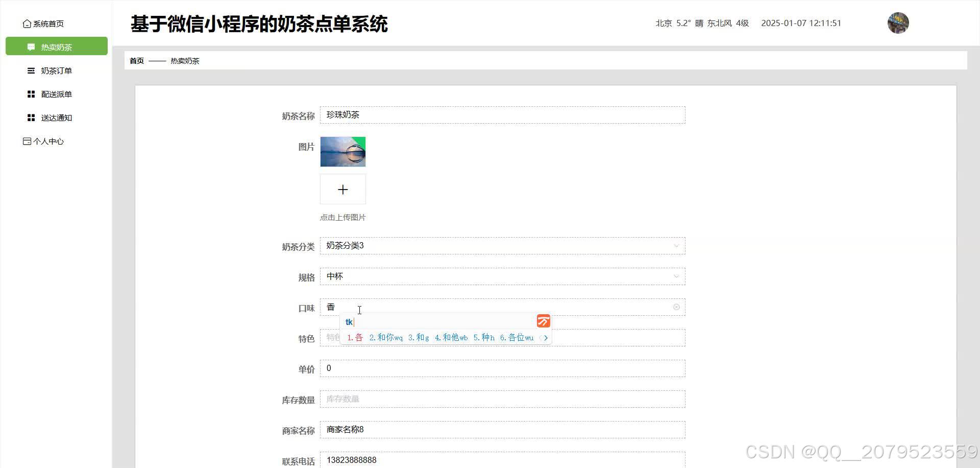Click the 单价 input field showing 0
This screenshot has height=468, width=980.
coord(502,368)
